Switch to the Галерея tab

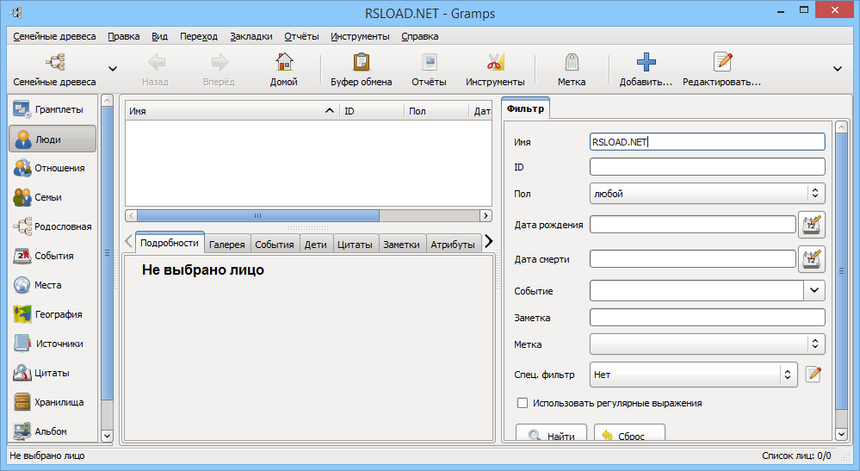click(227, 243)
